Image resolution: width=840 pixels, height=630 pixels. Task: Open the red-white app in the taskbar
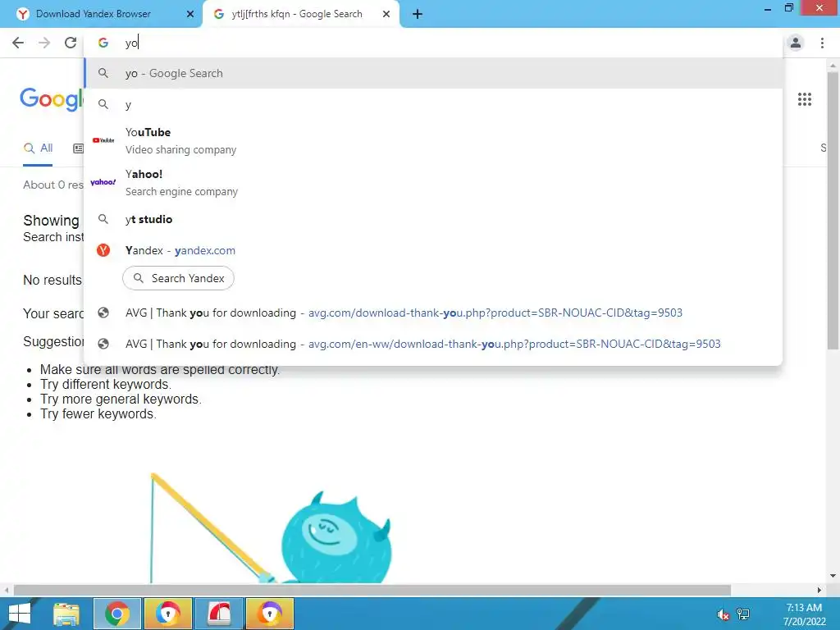click(x=219, y=614)
